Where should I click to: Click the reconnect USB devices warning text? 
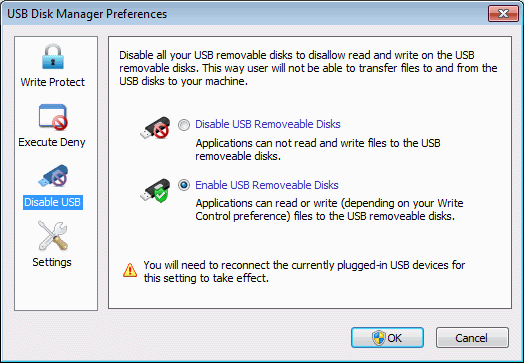pyautogui.click(x=304, y=271)
